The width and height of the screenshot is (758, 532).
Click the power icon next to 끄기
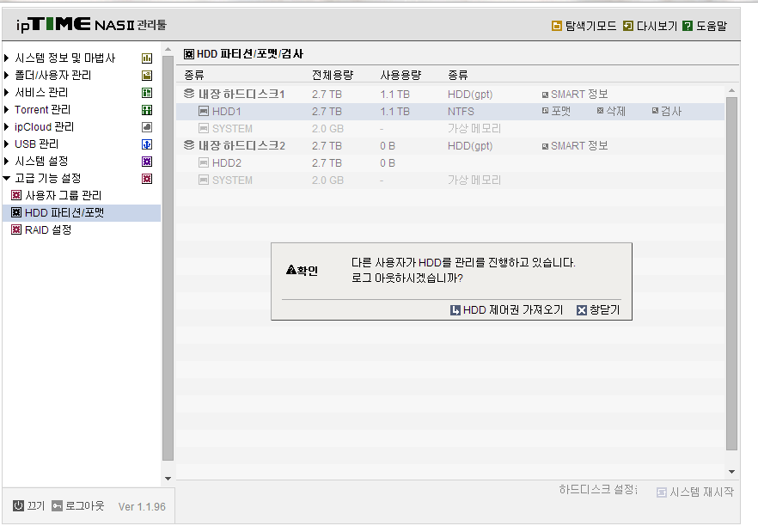(18, 505)
